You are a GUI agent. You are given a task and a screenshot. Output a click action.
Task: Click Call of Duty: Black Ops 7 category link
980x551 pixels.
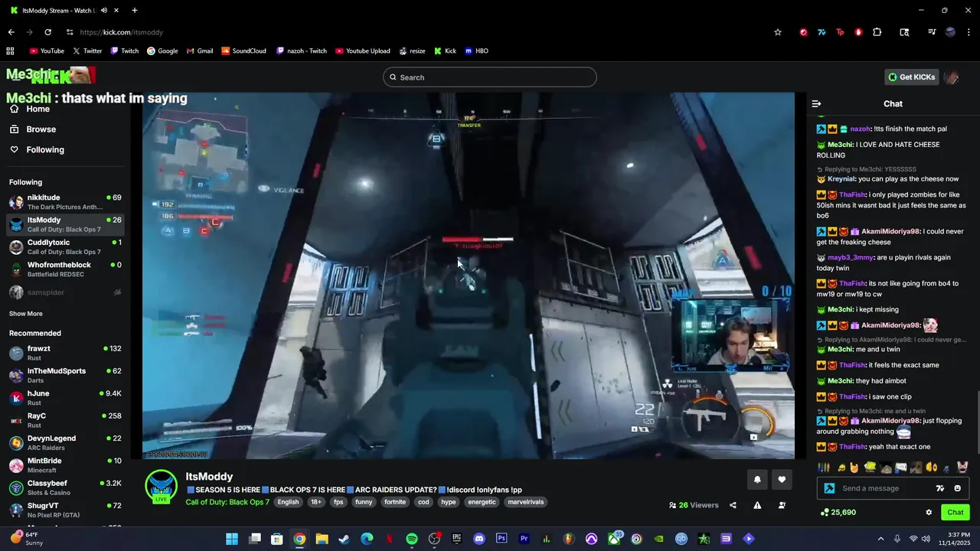[x=227, y=502]
